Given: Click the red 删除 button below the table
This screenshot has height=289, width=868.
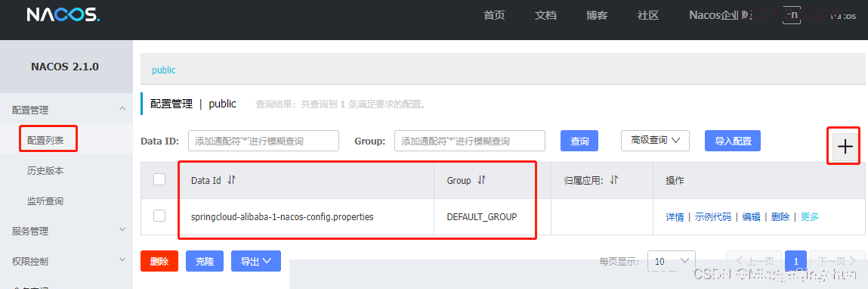Looking at the screenshot, I should point(159,261).
